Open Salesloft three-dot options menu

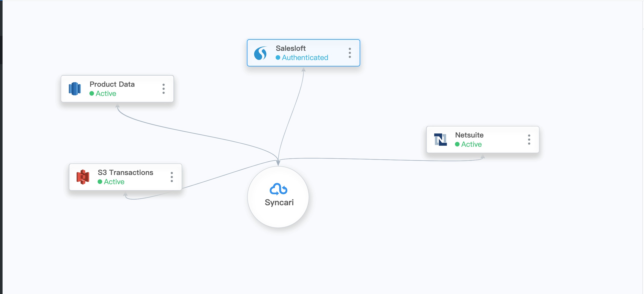[350, 53]
